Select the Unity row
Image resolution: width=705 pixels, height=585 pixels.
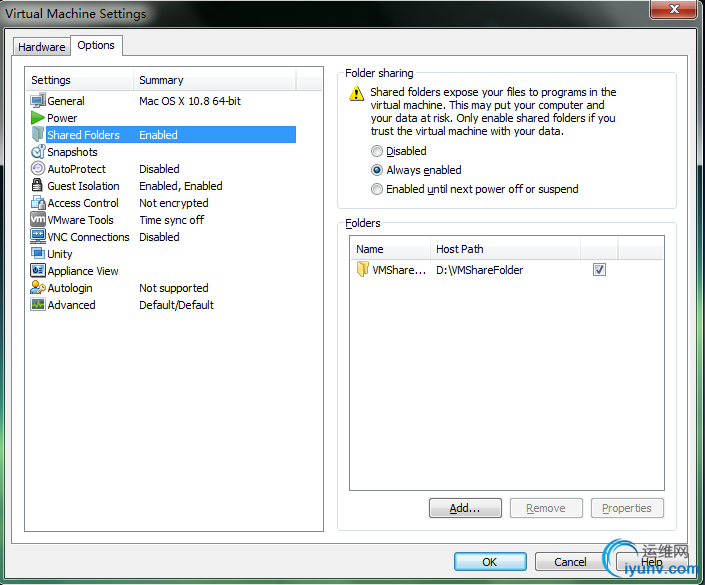(163, 254)
